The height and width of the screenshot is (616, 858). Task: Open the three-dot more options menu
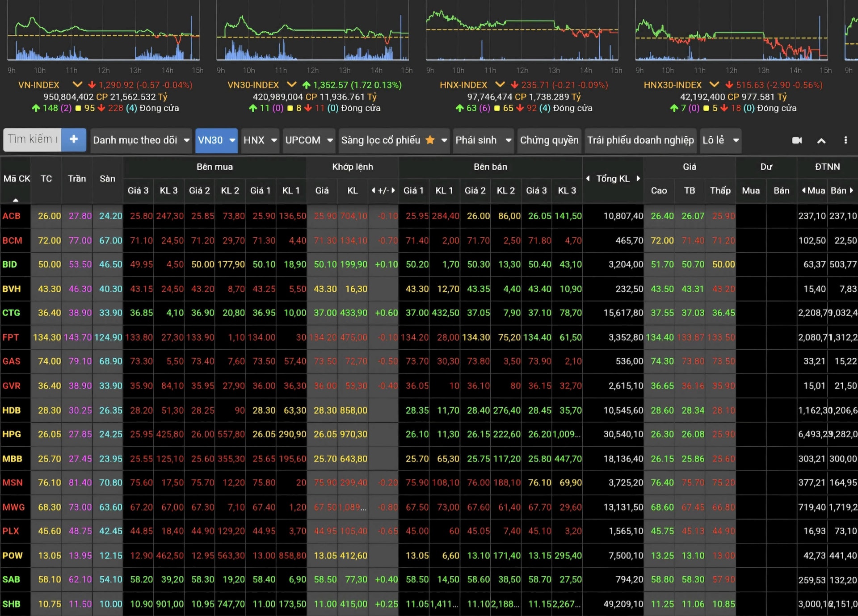point(845,140)
